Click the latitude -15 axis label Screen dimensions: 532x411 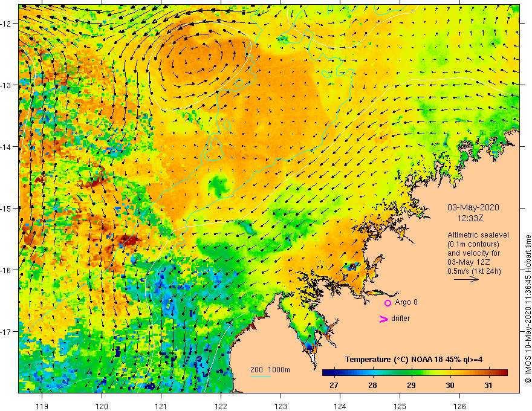pyautogui.click(x=7, y=208)
